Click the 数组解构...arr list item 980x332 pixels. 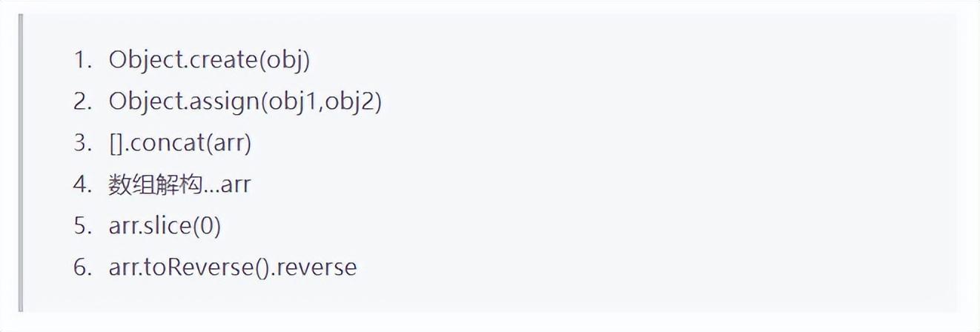click(179, 184)
